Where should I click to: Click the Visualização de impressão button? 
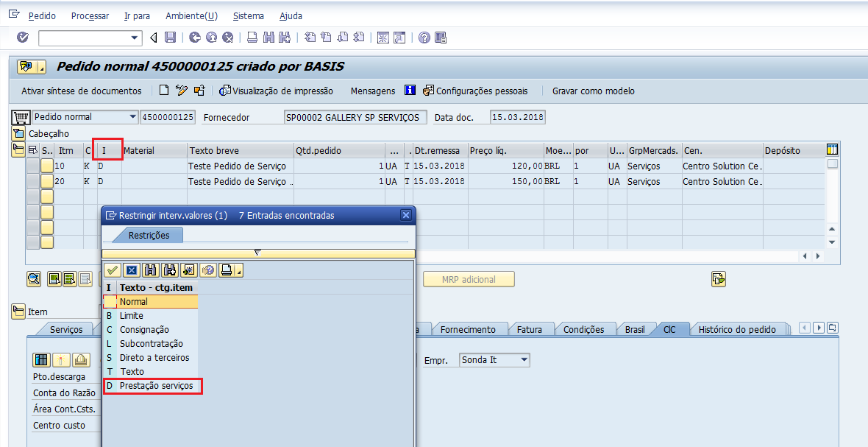[277, 91]
